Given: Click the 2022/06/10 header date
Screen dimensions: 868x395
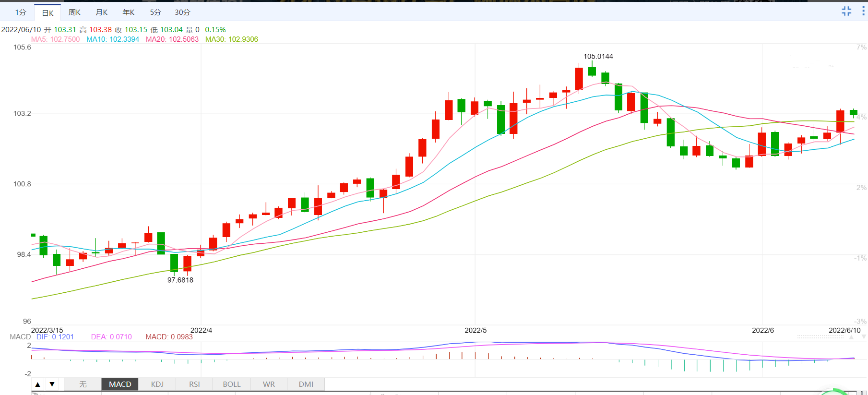Looking at the screenshot, I should coord(21,30).
